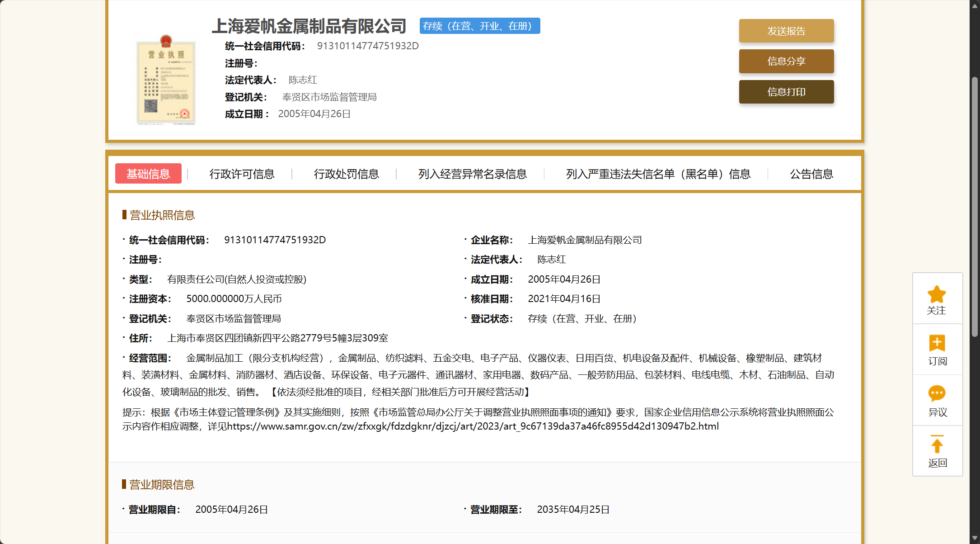
Task: Select the 基础信息 tab
Action: [148, 174]
